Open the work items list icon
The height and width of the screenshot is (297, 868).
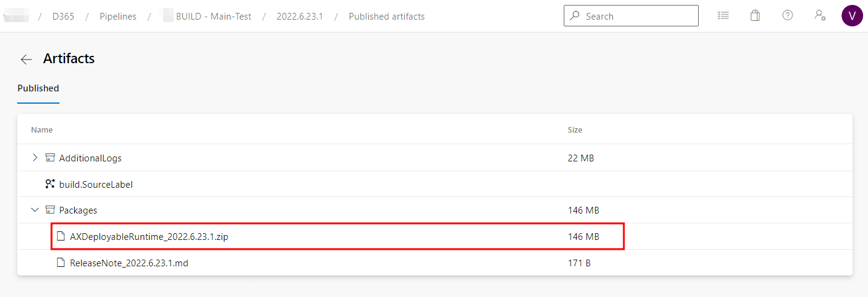(723, 16)
